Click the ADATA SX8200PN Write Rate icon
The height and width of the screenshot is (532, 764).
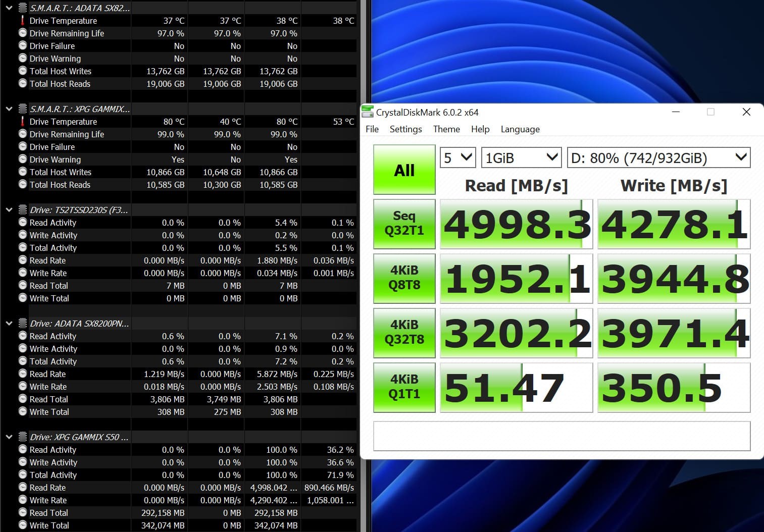(x=22, y=386)
